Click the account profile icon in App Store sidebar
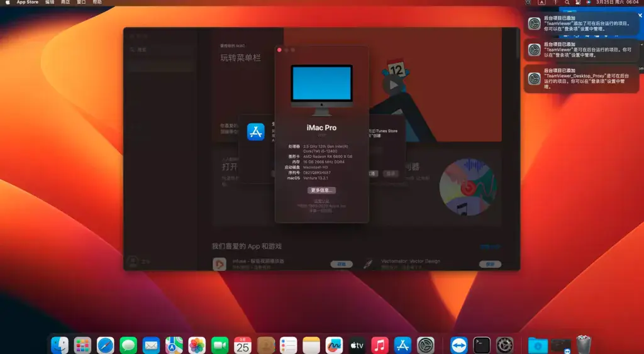Viewport: 644px width, 354px height. coord(133,261)
